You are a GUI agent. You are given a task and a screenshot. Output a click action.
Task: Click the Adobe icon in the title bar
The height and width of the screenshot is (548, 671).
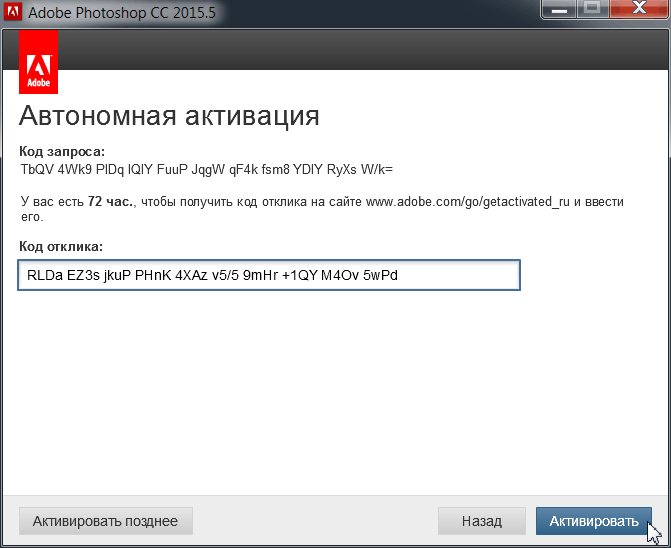tap(14, 15)
